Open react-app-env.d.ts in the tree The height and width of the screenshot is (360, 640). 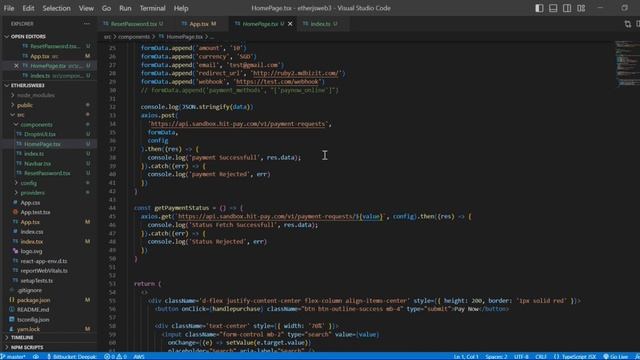click(x=44, y=261)
